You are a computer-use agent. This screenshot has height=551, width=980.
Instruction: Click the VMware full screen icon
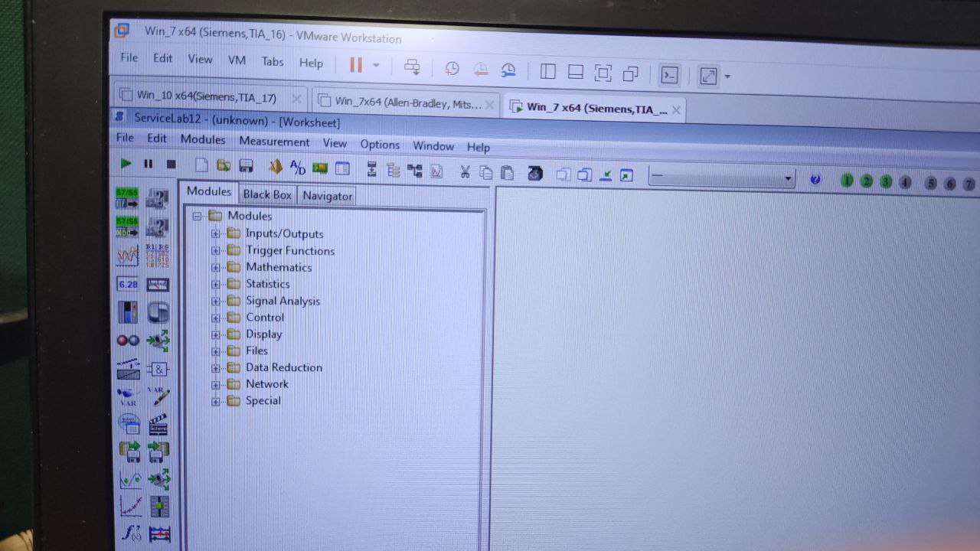[x=603, y=73]
